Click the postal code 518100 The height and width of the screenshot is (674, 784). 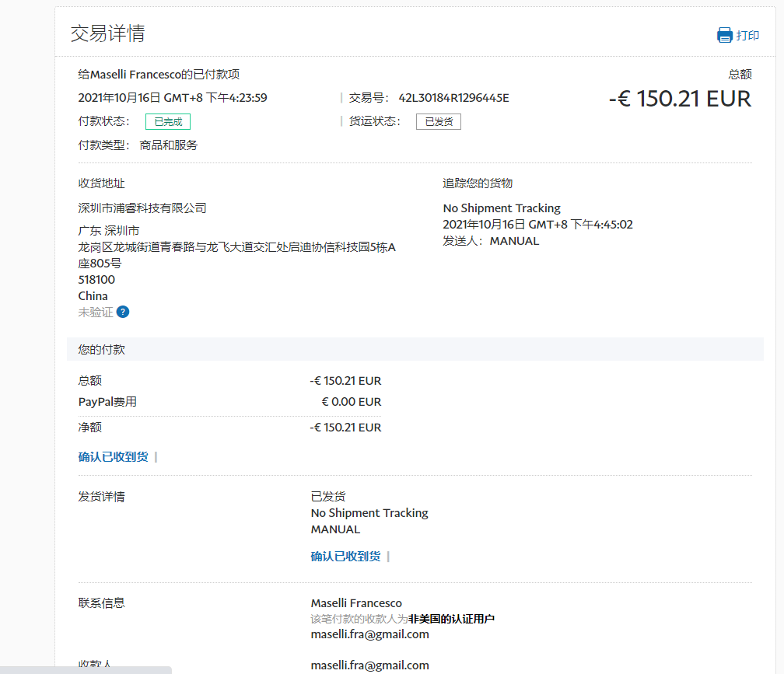96,279
